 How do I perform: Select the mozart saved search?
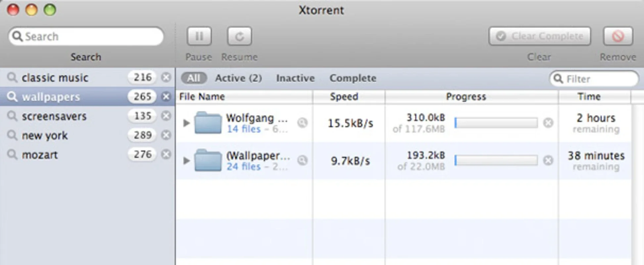(x=87, y=154)
